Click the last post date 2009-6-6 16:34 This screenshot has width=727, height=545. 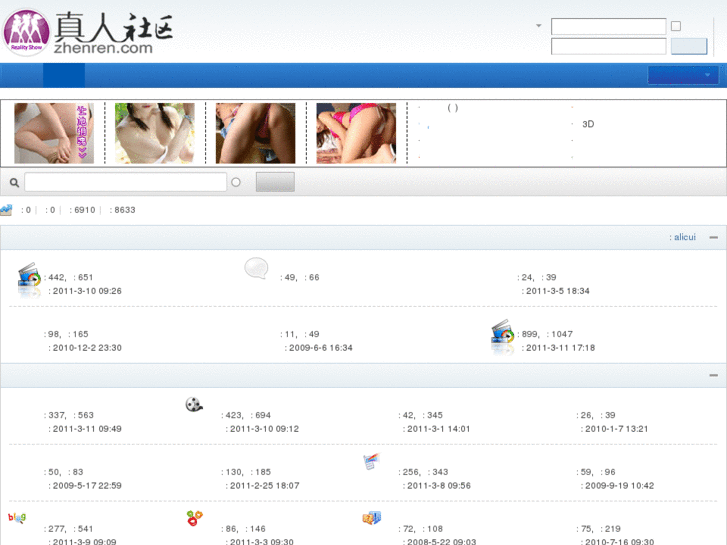(x=321, y=348)
